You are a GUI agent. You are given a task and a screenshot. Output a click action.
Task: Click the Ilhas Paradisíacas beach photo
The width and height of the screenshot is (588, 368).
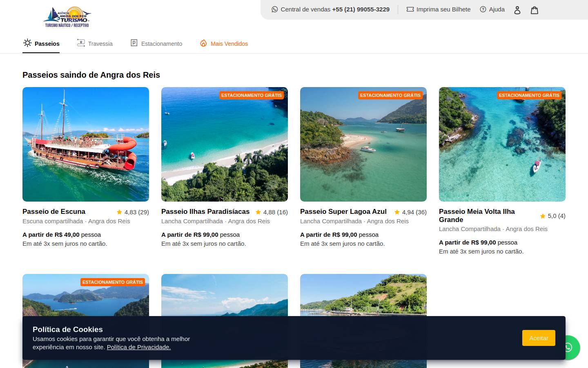(x=225, y=144)
